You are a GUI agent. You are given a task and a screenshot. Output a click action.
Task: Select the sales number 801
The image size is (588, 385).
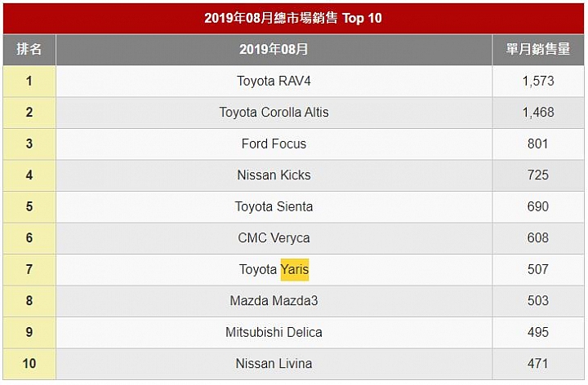pyautogui.click(x=538, y=144)
